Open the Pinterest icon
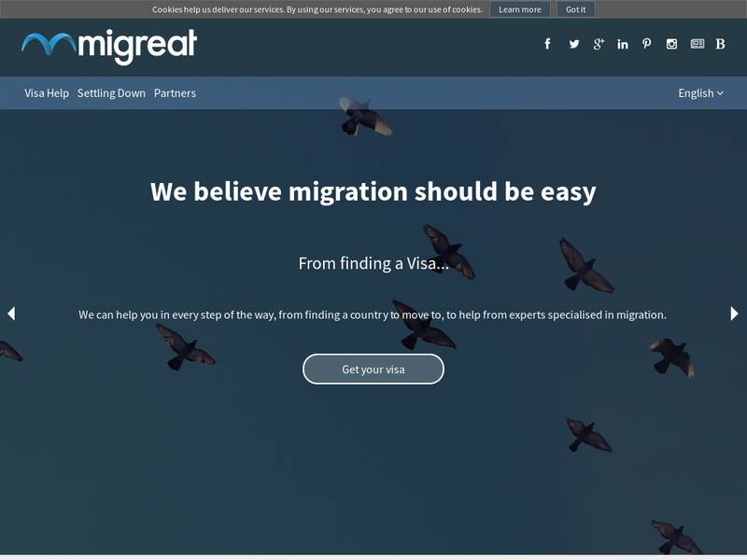Screen dimensions: 747x560 [x=646, y=44]
